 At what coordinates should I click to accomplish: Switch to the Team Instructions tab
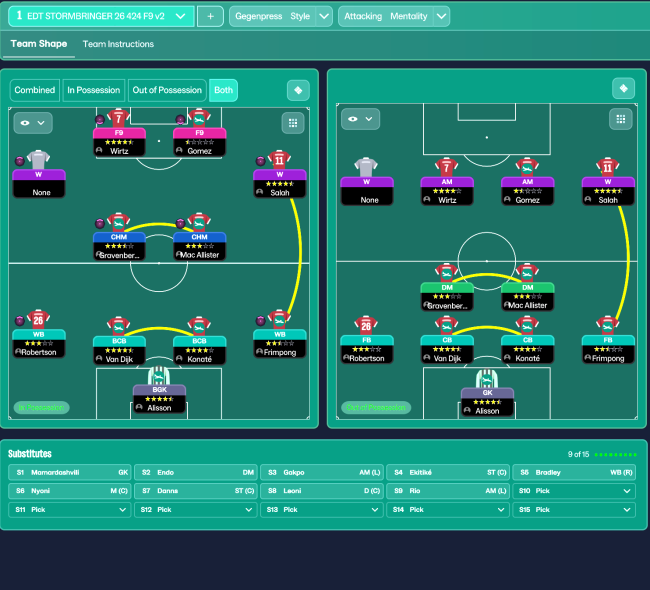[x=118, y=44]
